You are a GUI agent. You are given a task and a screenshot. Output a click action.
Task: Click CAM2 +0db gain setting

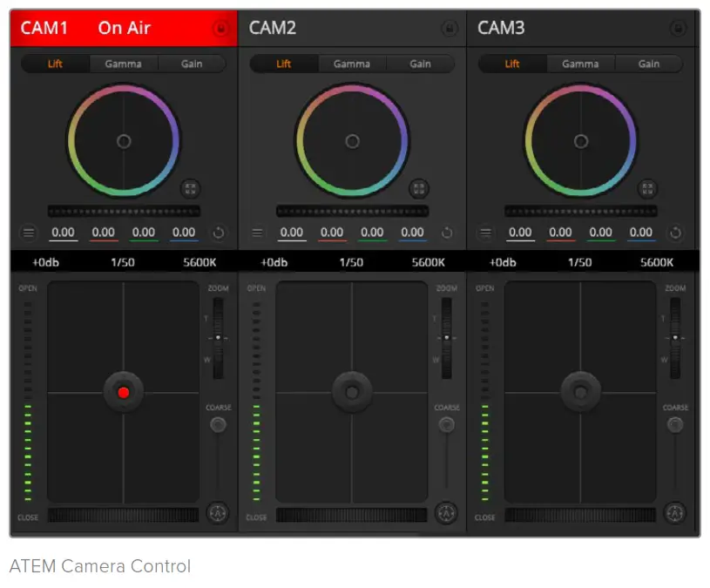(x=274, y=262)
